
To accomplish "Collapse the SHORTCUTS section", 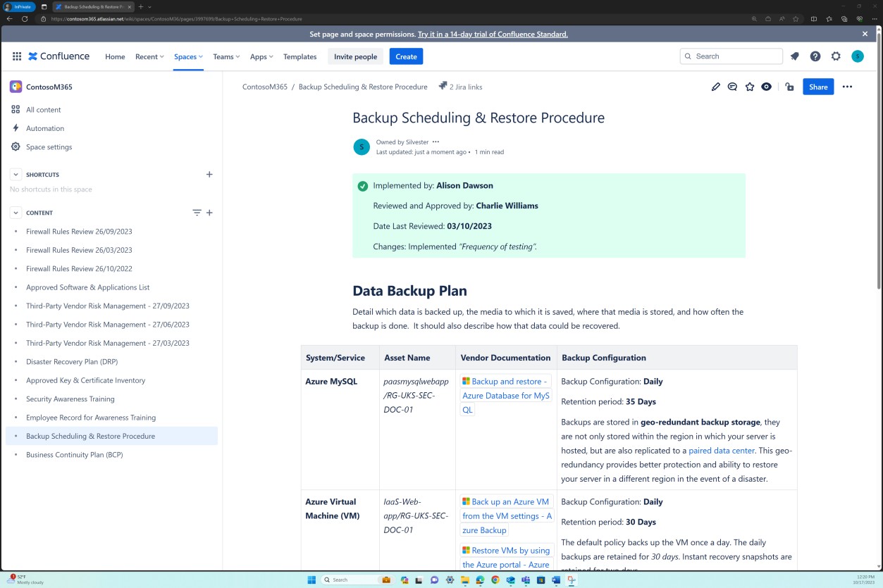I will 16,174.
